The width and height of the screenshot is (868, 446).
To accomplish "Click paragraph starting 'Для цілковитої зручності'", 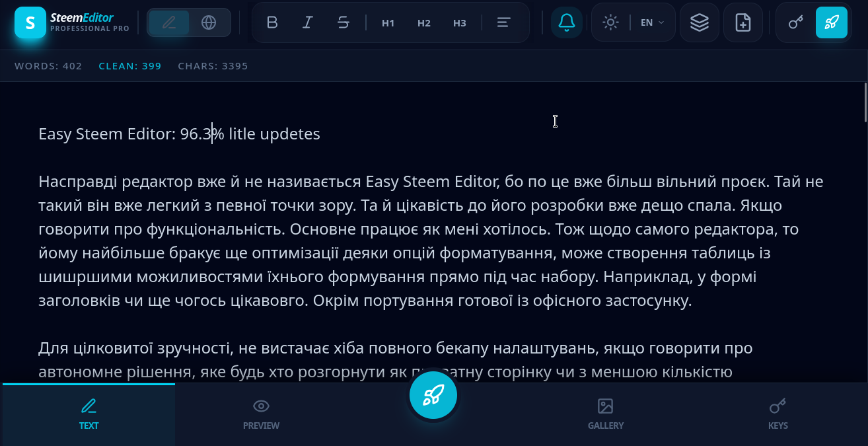I will (396, 360).
